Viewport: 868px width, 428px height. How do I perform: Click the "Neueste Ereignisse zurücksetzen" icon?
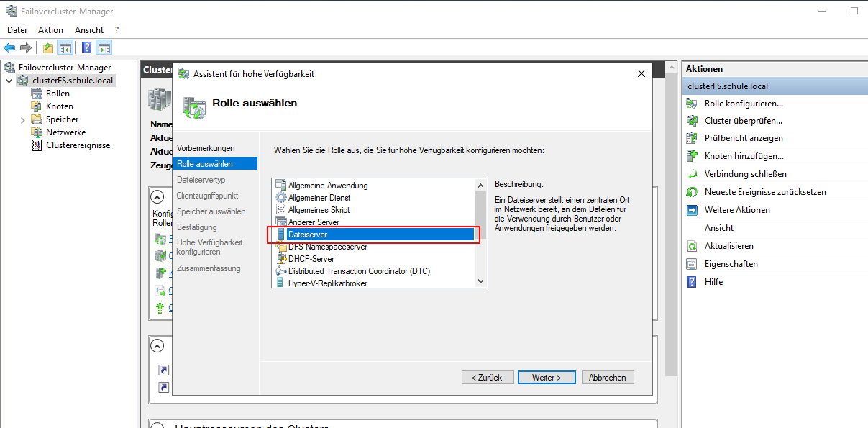[x=693, y=191]
